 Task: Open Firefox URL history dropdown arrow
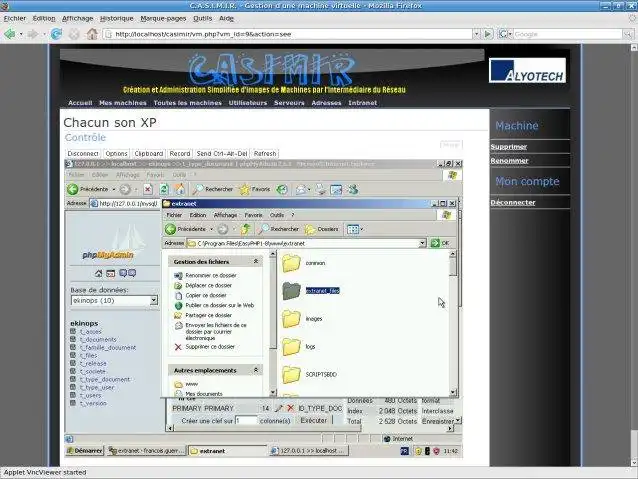[x=476, y=34]
